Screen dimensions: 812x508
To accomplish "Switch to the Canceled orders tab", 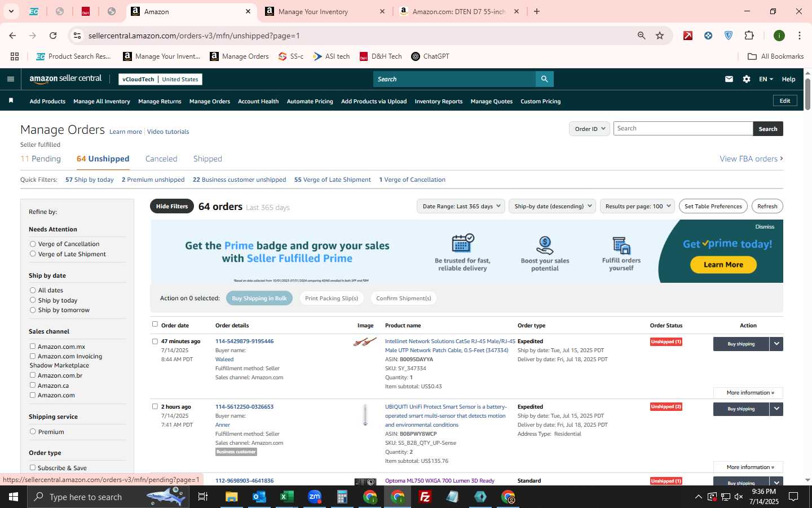I will pos(161,159).
